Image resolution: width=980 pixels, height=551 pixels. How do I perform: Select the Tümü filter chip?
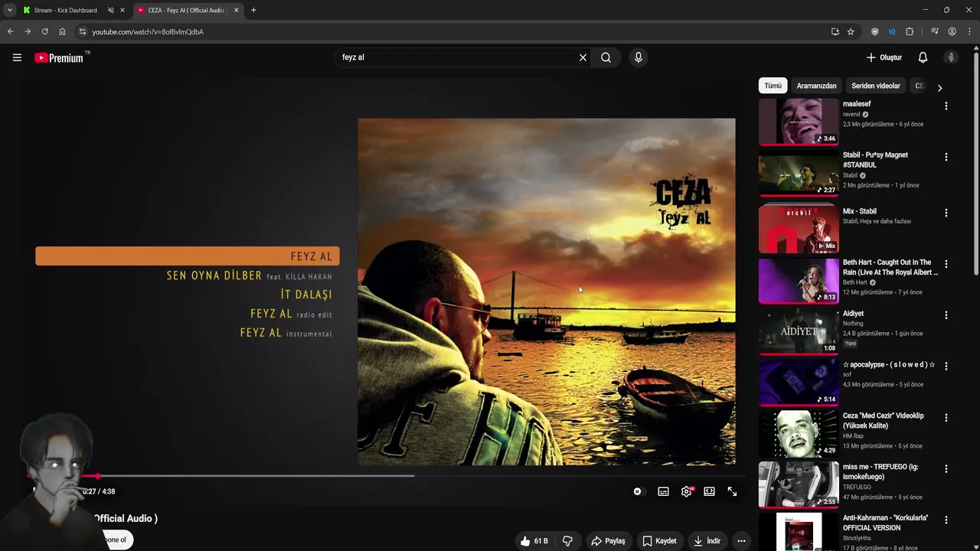click(x=773, y=86)
